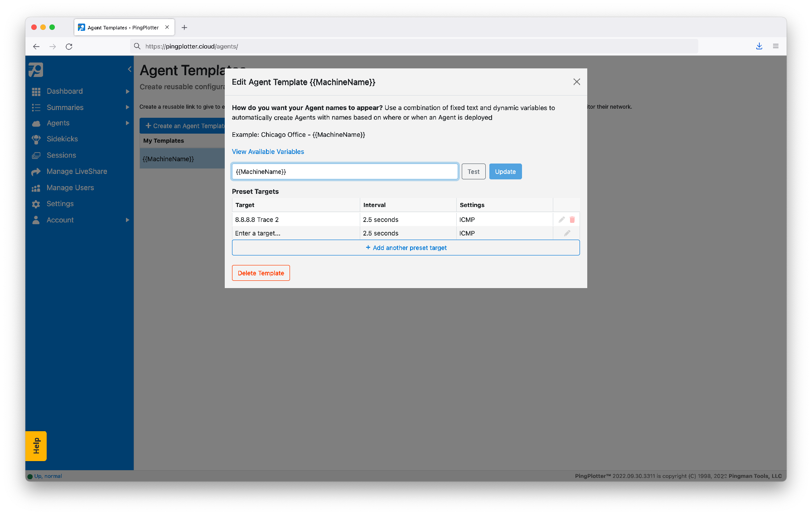Click the URL address bar
This screenshot has width=812, height=515.
click(x=414, y=46)
